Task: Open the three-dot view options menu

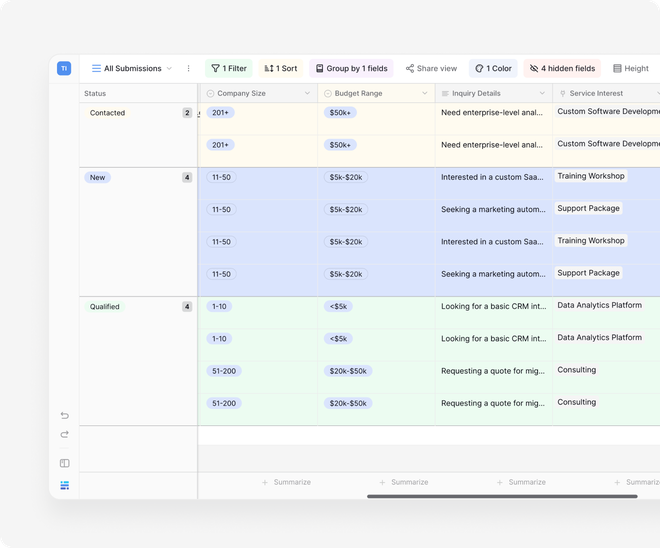Action: [x=188, y=69]
